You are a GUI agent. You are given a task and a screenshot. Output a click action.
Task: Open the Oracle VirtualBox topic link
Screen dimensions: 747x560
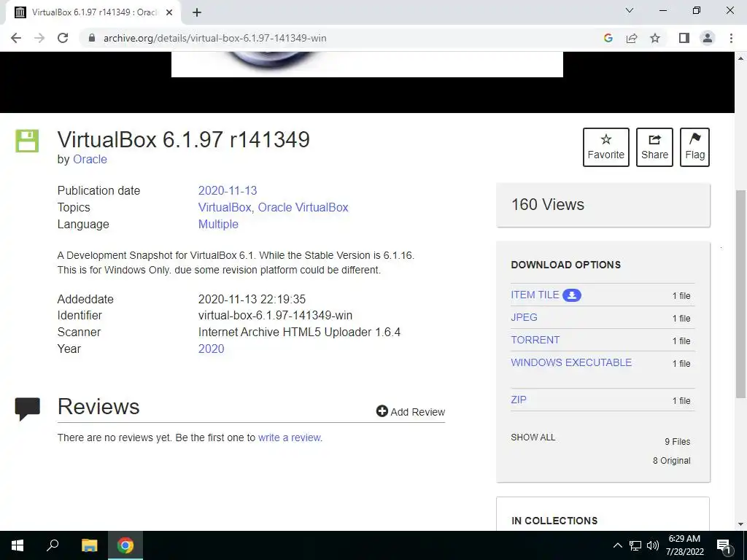(x=303, y=208)
